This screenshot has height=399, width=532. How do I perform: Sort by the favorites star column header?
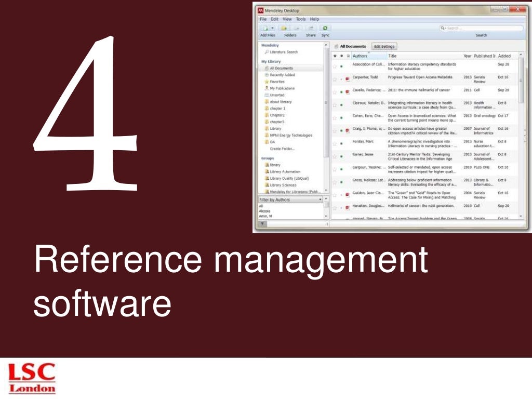click(x=335, y=56)
